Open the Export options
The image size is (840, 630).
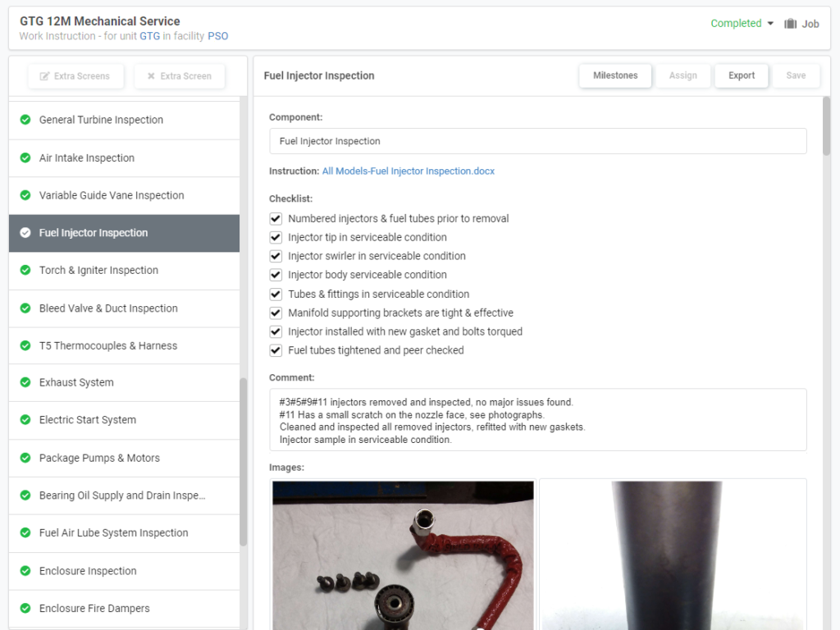[x=741, y=75]
